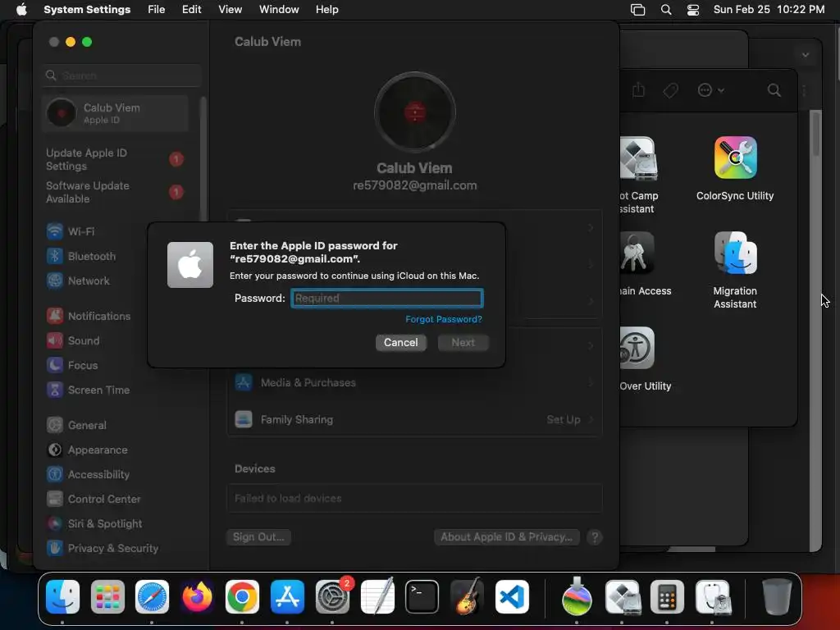
Task: Focus the Password input field
Action: (x=387, y=299)
